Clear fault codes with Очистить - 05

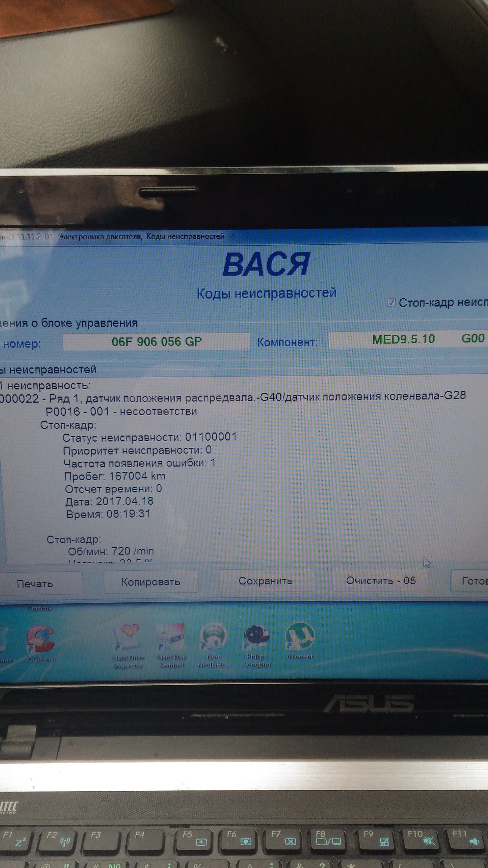[381, 581]
